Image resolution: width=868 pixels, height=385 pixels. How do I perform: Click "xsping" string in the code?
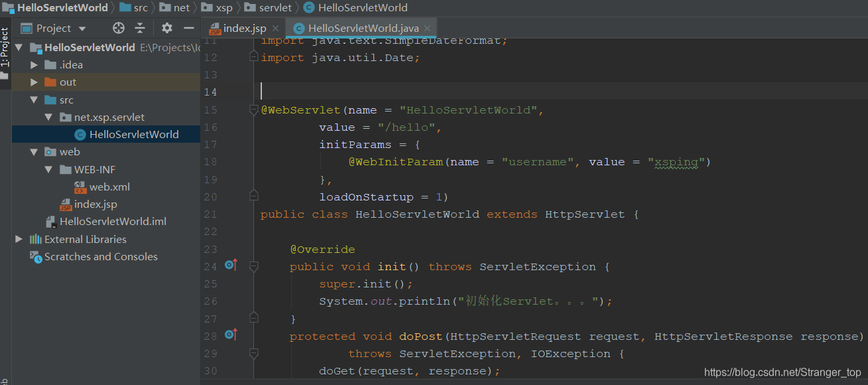click(676, 162)
